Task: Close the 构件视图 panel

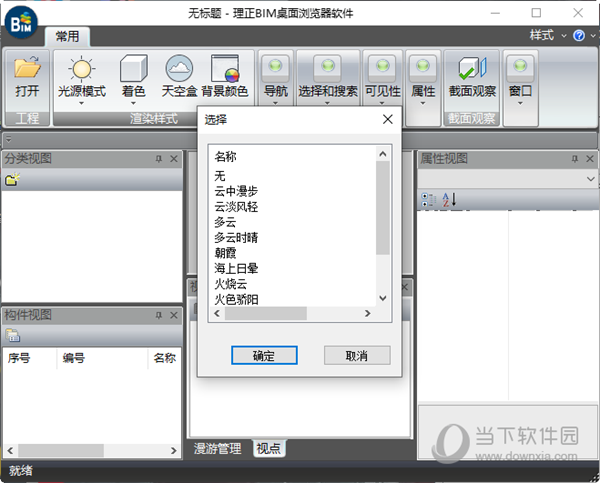Action: (x=174, y=315)
